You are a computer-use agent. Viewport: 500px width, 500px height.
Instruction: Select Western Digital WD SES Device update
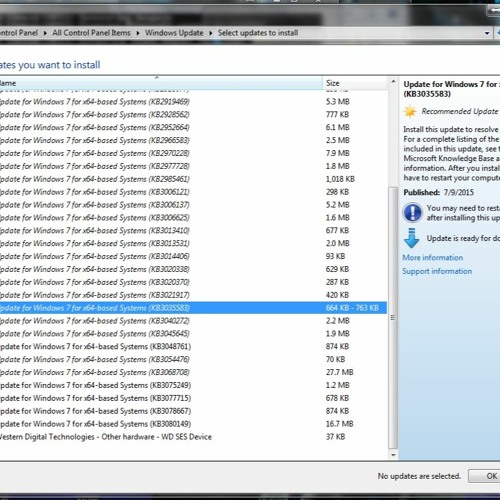[193, 437]
